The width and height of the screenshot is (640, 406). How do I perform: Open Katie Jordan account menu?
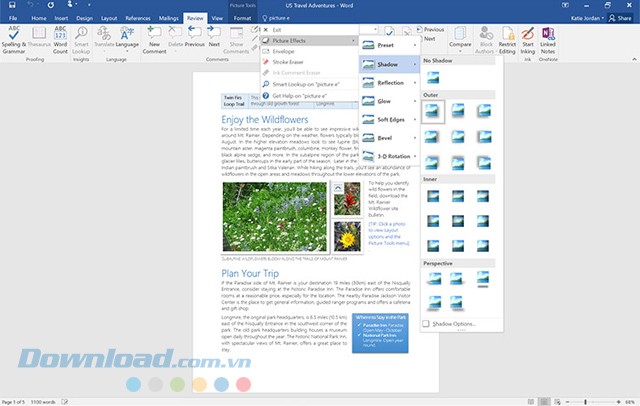pyautogui.click(x=587, y=18)
